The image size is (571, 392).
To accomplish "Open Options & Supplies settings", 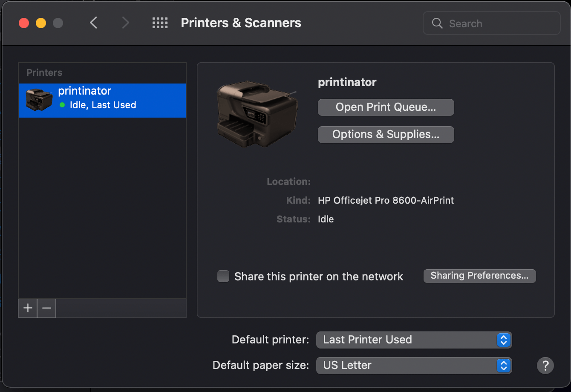I will tap(385, 134).
